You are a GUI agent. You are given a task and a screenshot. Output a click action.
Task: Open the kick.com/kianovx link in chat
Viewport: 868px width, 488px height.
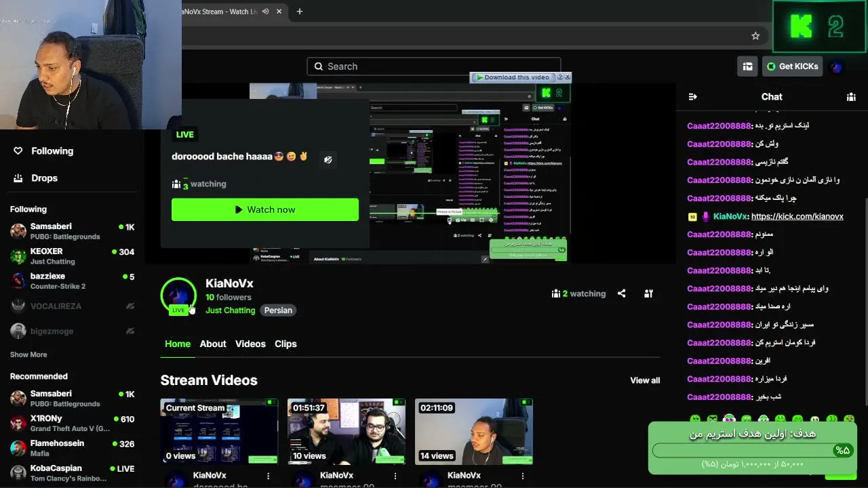(x=797, y=216)
